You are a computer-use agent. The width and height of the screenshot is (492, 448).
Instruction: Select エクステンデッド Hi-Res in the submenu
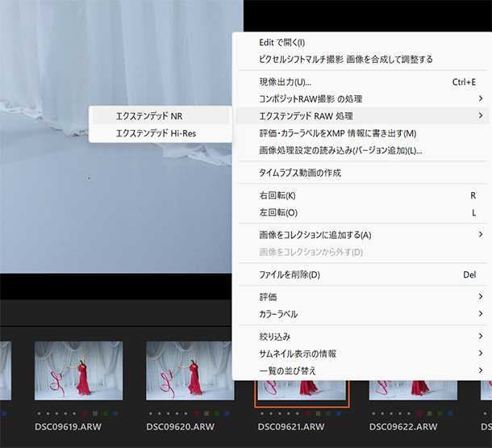(x=161, y=133)
